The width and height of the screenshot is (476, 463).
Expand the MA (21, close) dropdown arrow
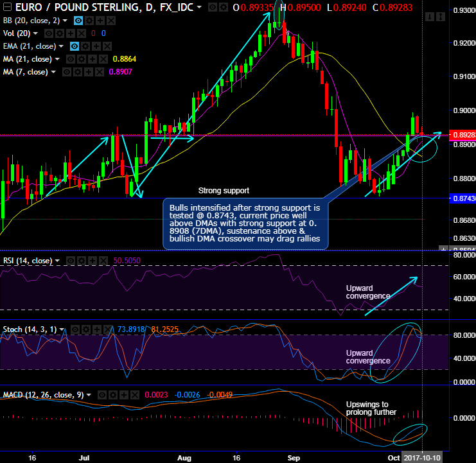point(57,59)
